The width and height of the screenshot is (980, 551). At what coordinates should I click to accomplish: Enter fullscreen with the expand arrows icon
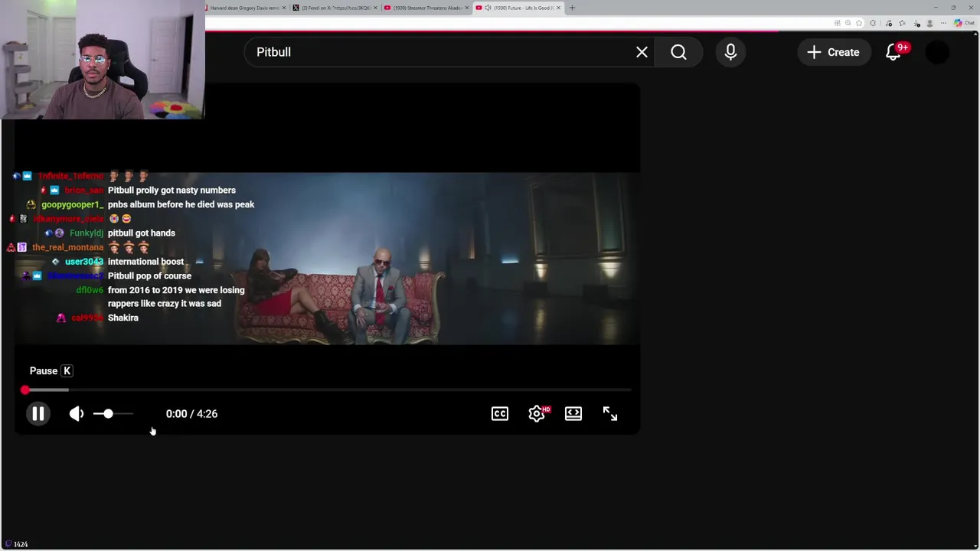tap(610, 414)
